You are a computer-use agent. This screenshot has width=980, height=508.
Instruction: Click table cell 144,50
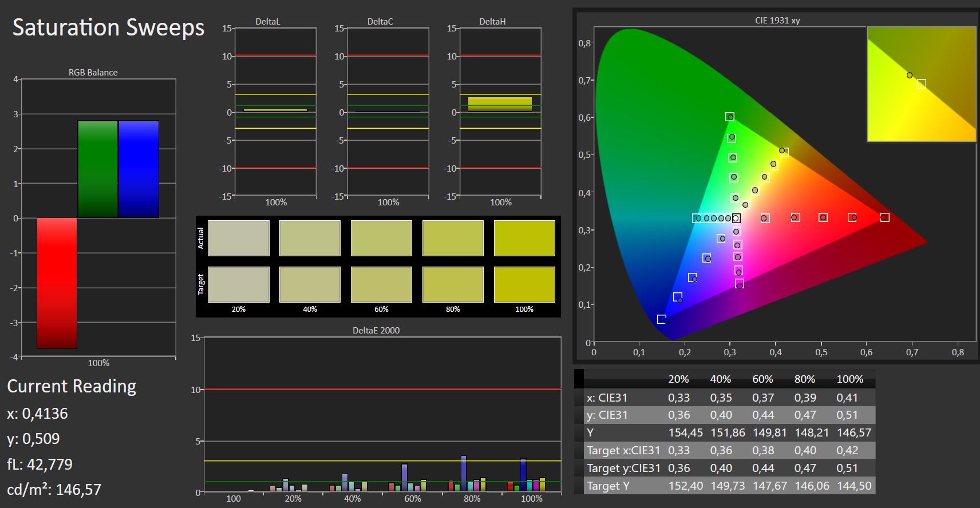tap(854, 486)
